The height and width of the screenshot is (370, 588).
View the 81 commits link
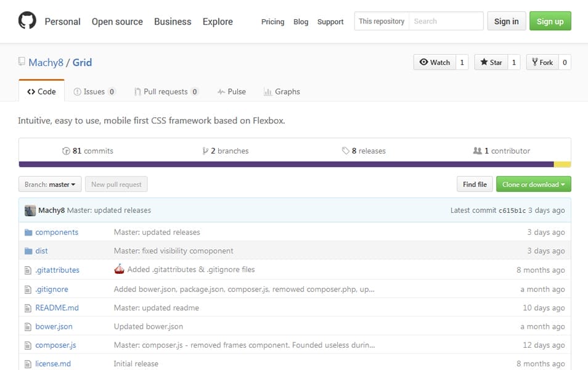click(88, 151)
